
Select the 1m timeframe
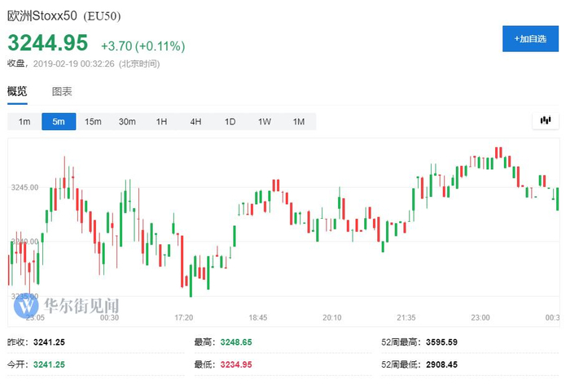tap(24, 122)
